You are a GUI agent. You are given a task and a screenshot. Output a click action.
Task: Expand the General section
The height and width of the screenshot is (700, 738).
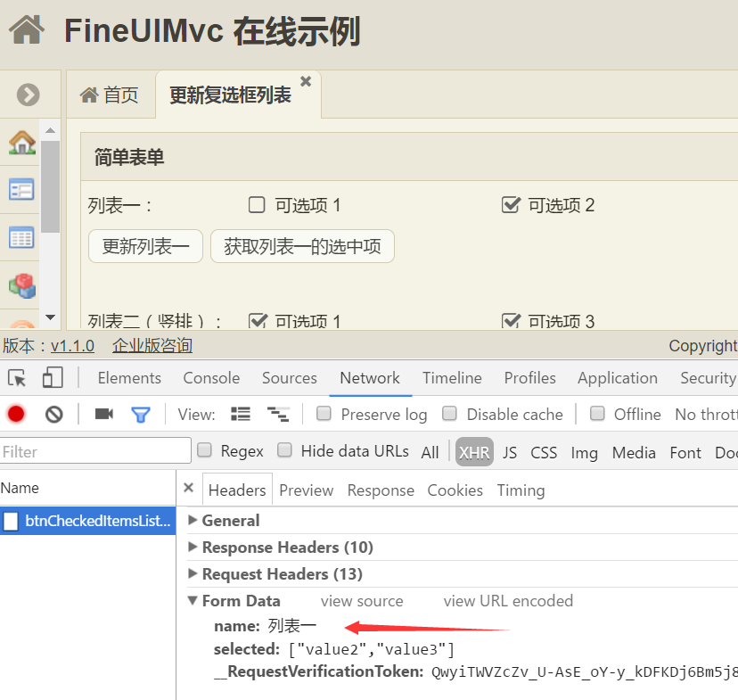(192, 520)
